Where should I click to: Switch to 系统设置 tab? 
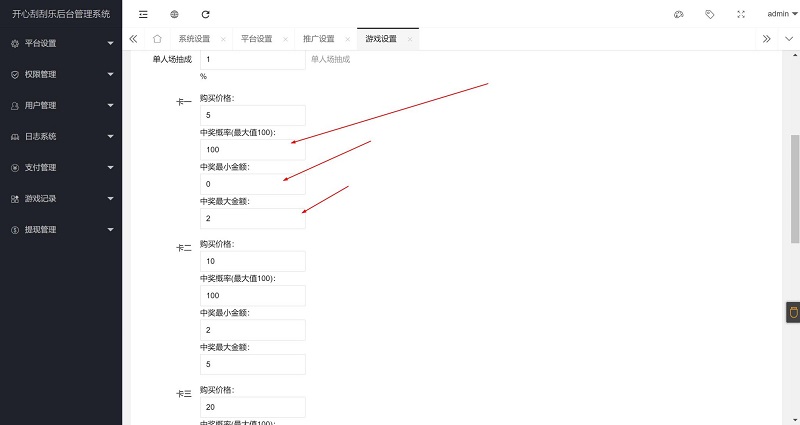[x=194, y=39]
